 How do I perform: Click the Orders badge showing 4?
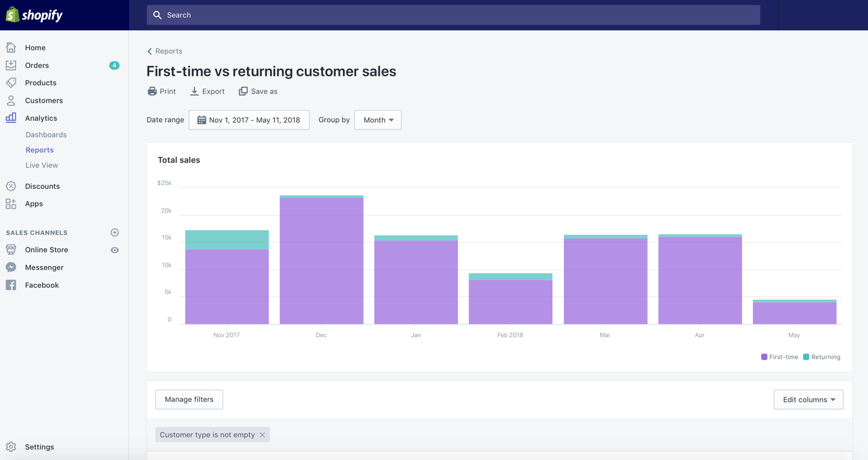click(x=114, y=65)
